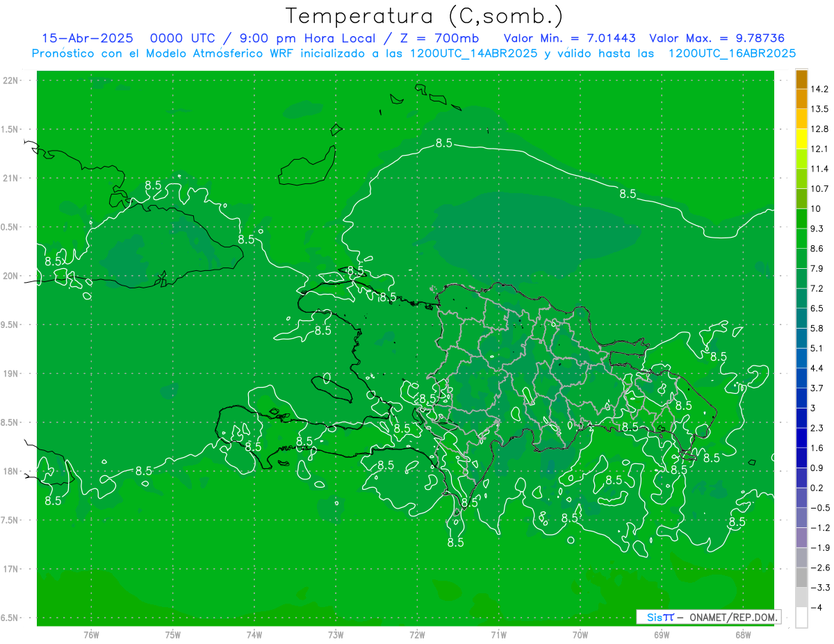Click the title 'Temperatura (C,somb.)'
This screenshot has width=834, height=644.
(425, 16)
